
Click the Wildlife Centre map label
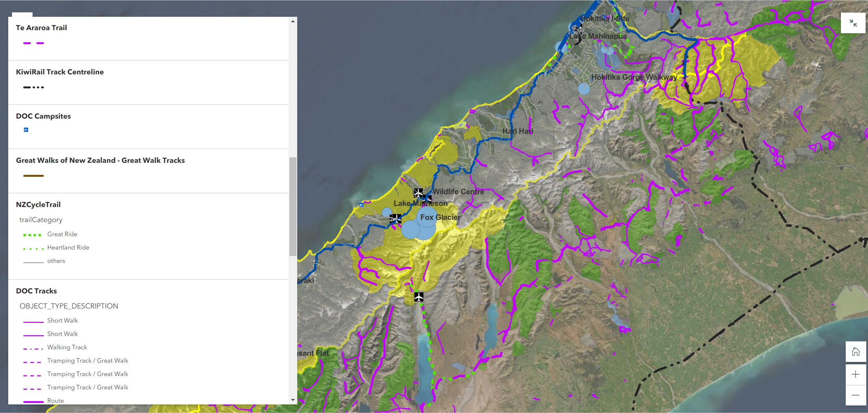[x=458, y=192]
